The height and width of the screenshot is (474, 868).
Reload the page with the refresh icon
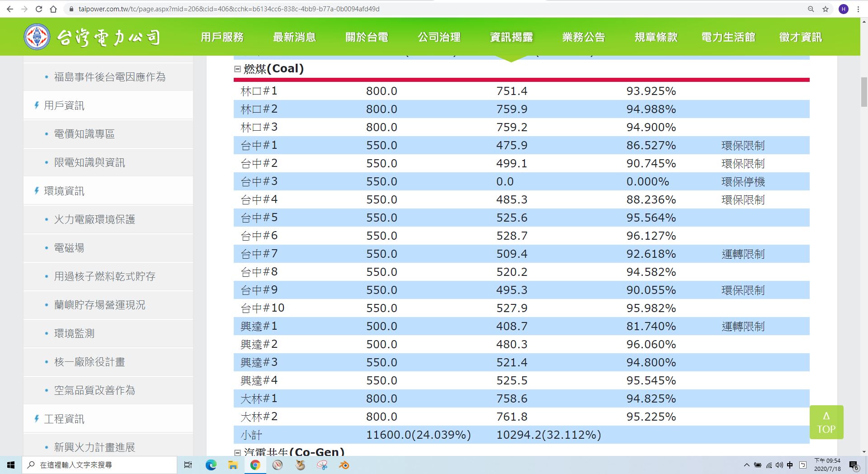click(39, 9)
